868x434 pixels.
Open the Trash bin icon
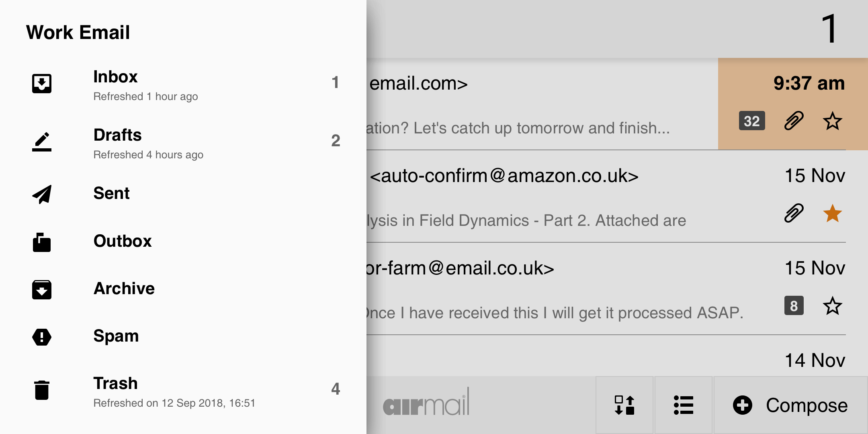pos(42,390)
